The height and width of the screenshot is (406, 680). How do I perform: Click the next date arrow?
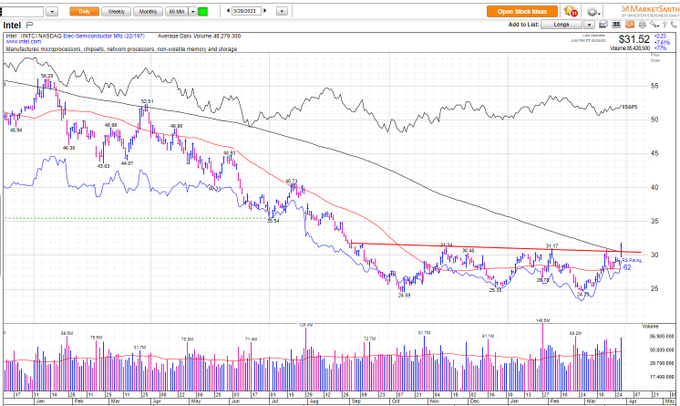(x=265, y=11)
